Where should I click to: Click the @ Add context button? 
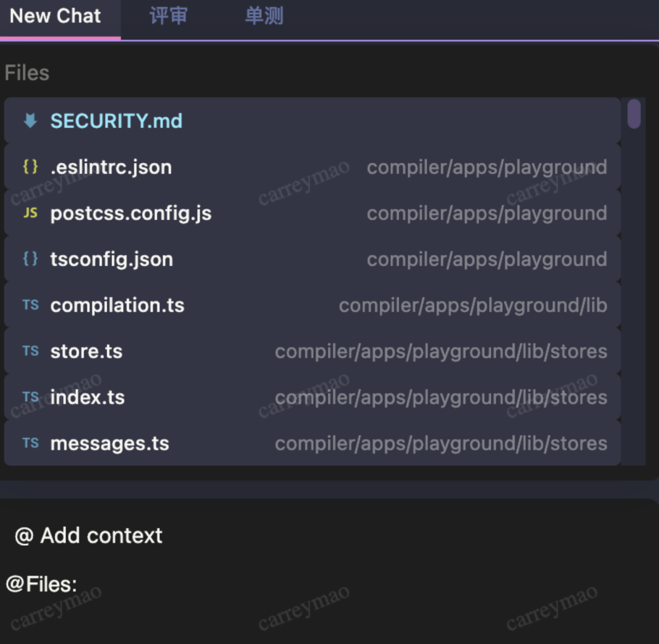click(88, 535)
